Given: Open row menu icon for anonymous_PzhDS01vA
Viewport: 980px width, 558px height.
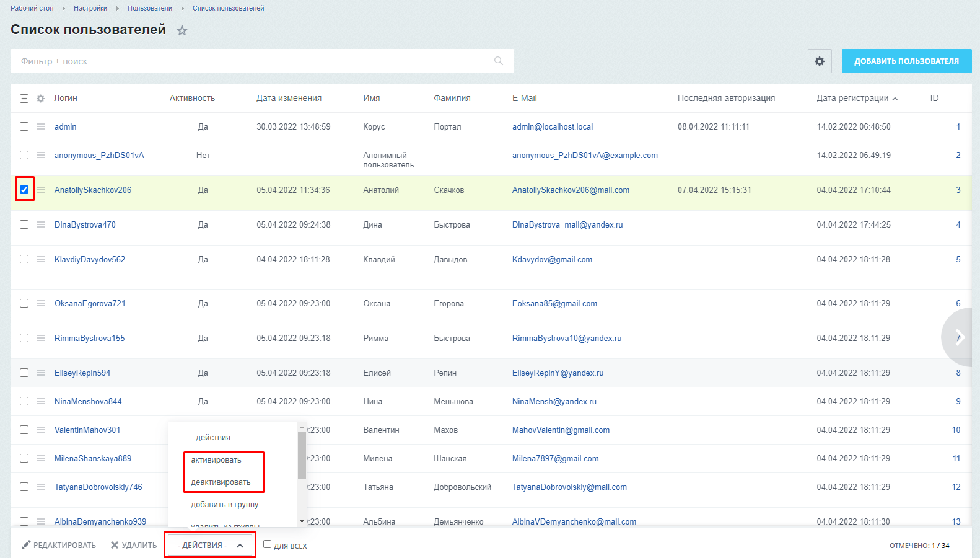Looking at the screenshot, I should point(41,155).
